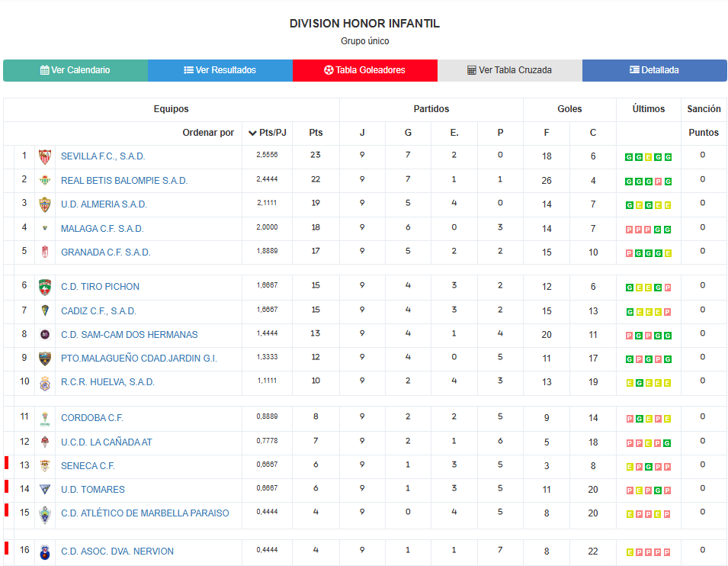The image size is (728, 566).
Task: Click the C (goles en contra) header
Action: click(593, 133)
